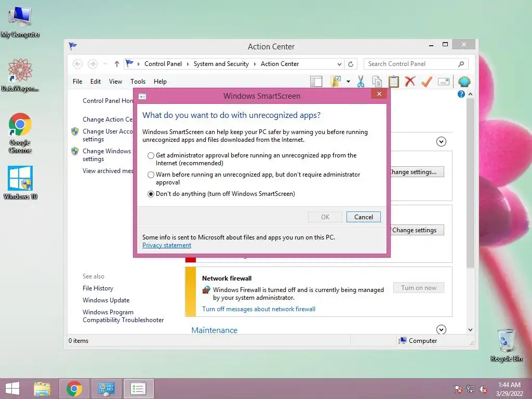The height and width of the screenshot is (399, 532).
Task: Open the Tools menu
Action: (x=138, y=82)
